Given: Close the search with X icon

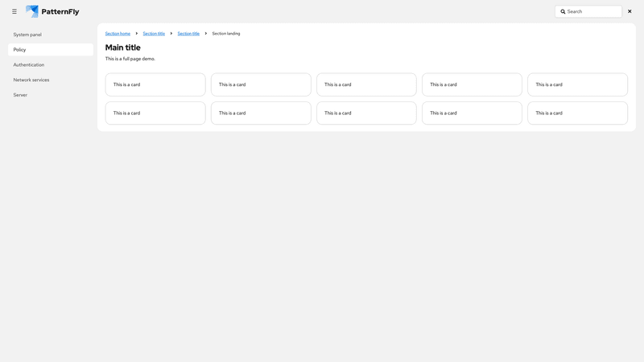Looking at the screenshot, I should click(x=630, y=11).
